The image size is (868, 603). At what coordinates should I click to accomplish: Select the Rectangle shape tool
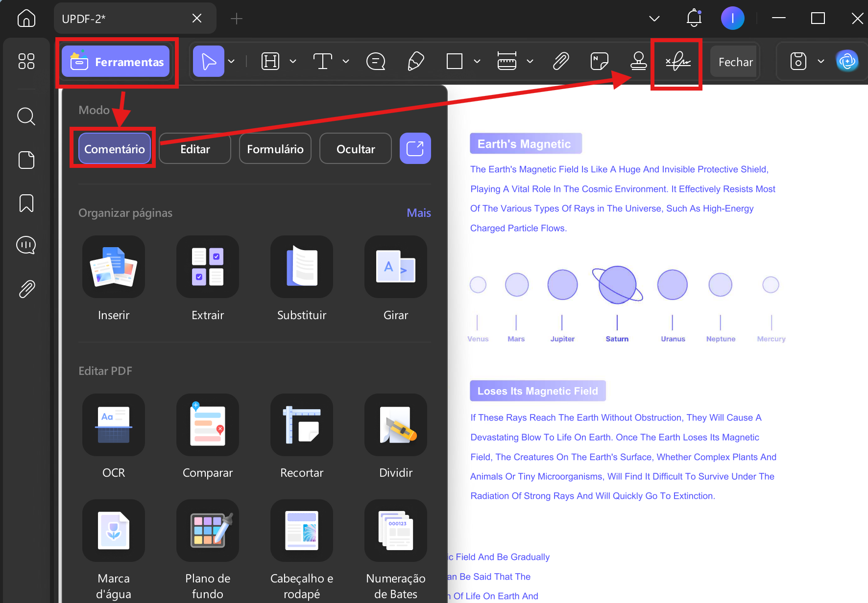click(455, 62)
